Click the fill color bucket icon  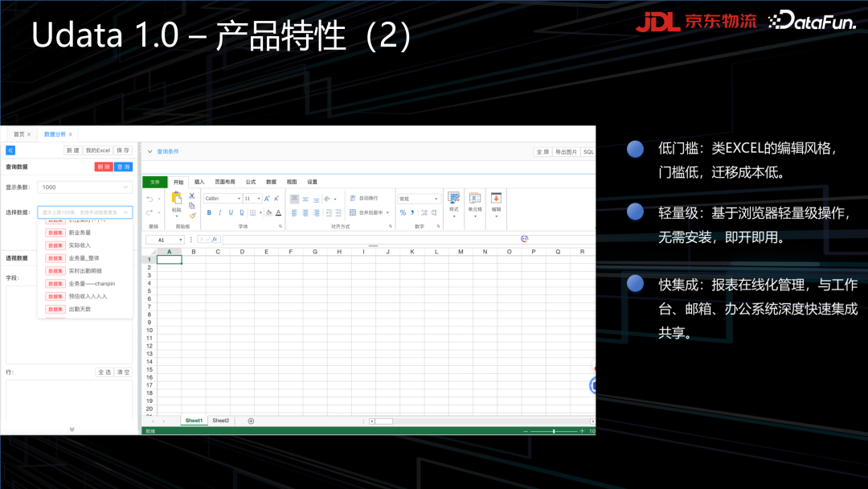click(x=268, y=212)
